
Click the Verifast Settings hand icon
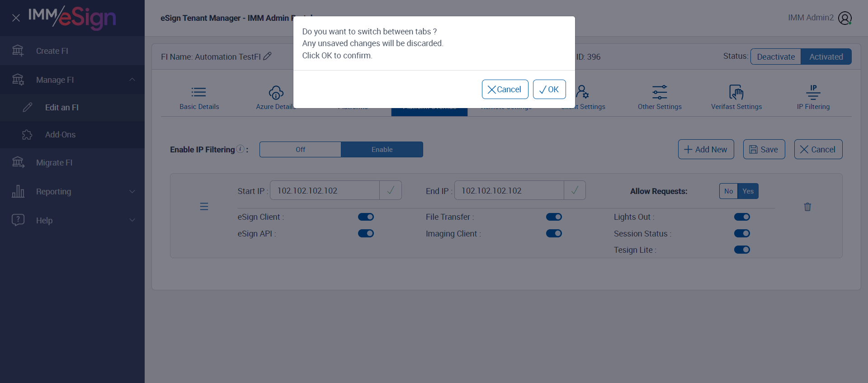point(736,92)
